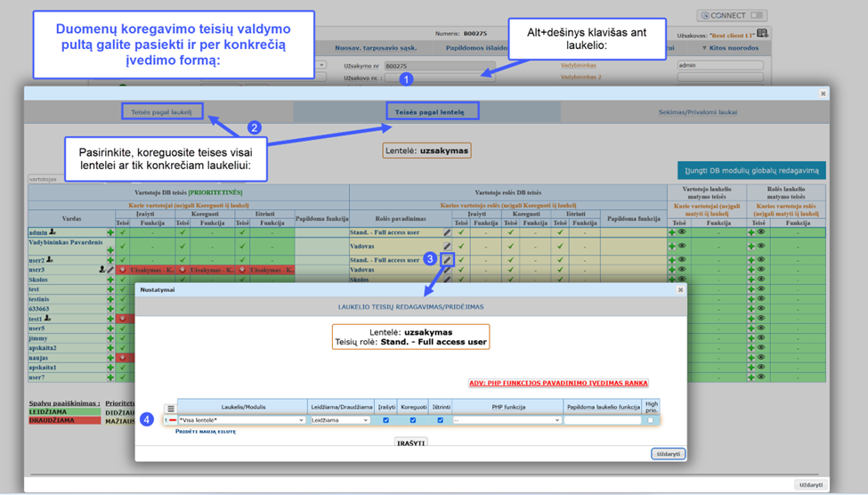Select user name 'Skolos' in Vardas column
The height and width of the screenshot is (495, 868).
point(38,280)
